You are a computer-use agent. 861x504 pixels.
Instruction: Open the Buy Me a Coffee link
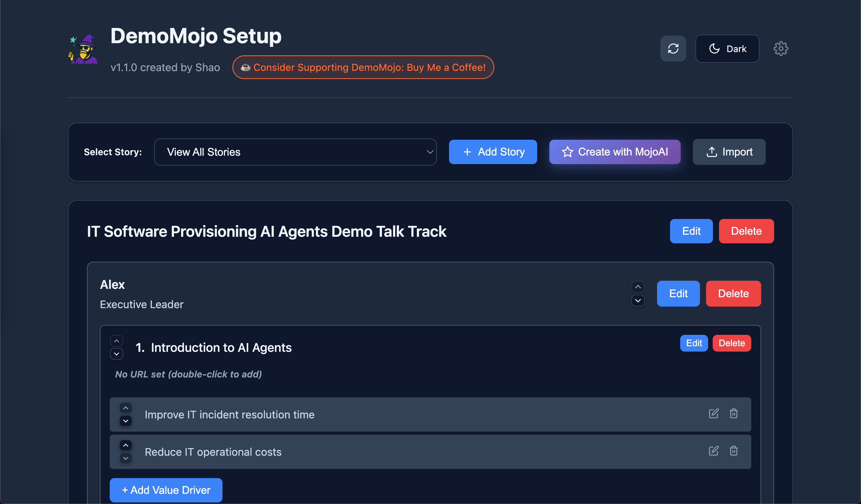pyautogui.click(x=363, y=67)
